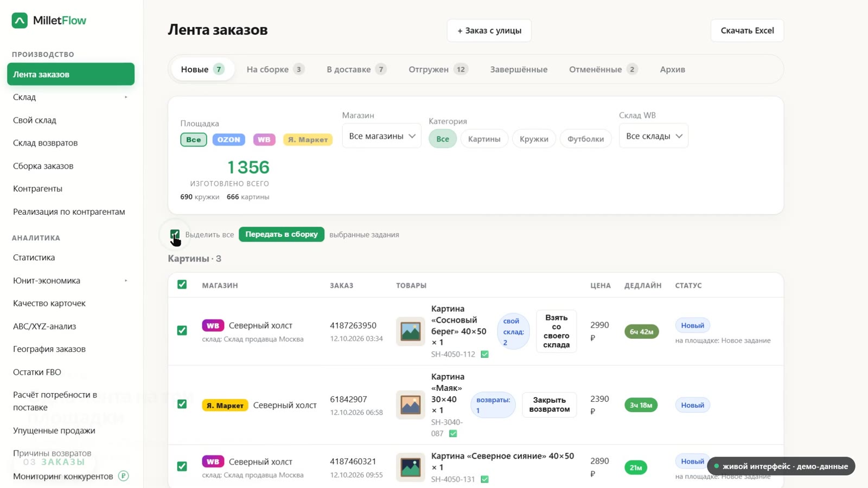The height and width of the screenshot is (488, 868).
Task: Click green check icon beside SH-4050-112
Action: [484, 354]
